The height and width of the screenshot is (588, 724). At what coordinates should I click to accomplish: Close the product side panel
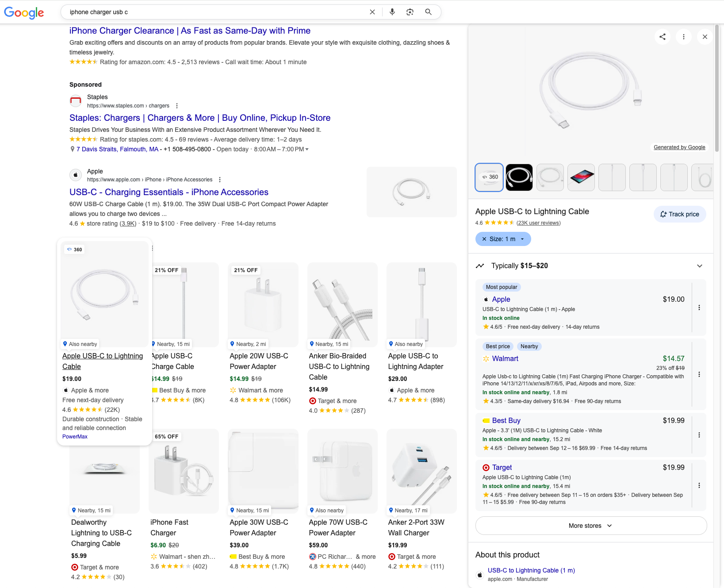point(705,37)
